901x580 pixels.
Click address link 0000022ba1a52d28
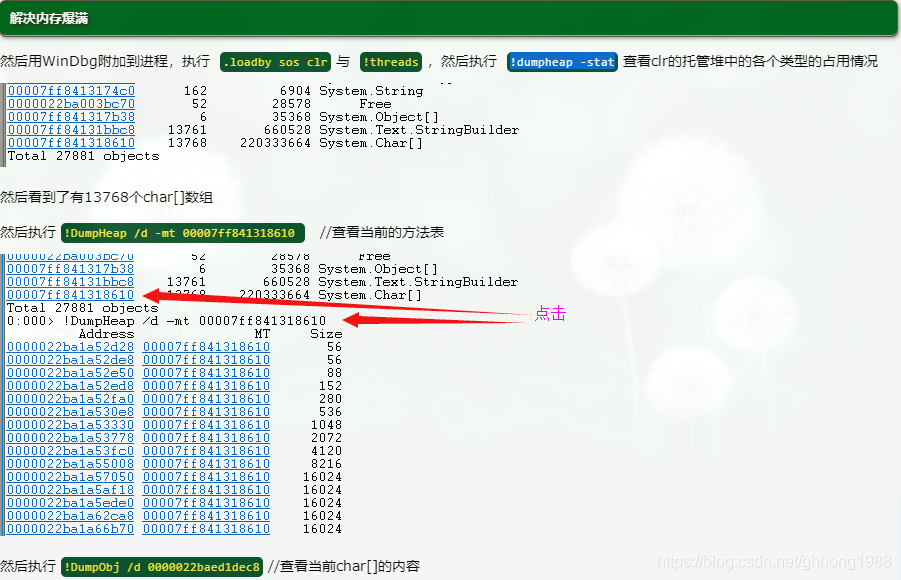coord(70,347)
